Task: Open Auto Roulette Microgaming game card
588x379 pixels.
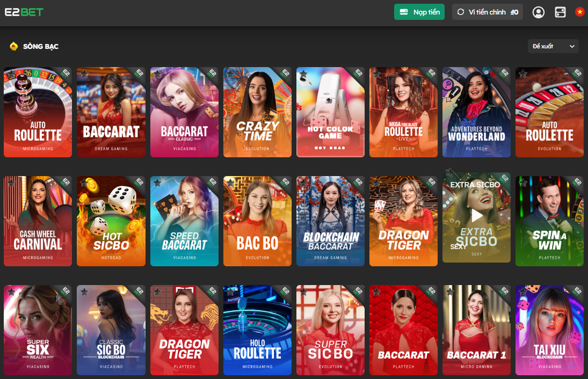Action: click(38, 112)
